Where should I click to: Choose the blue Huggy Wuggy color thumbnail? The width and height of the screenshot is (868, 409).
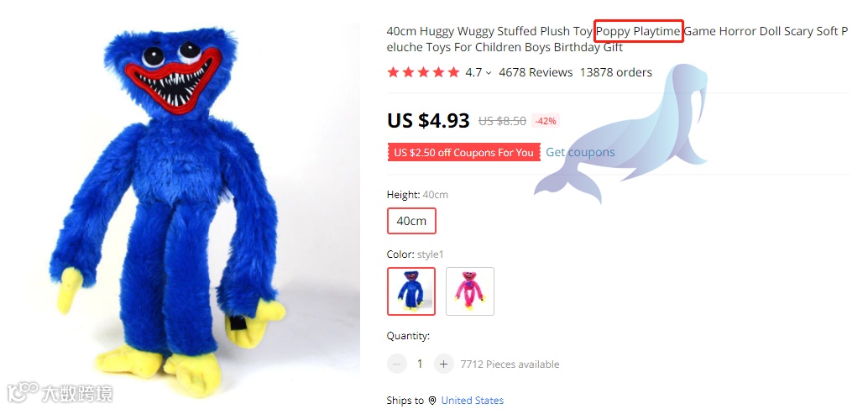(x=411, y=291)
